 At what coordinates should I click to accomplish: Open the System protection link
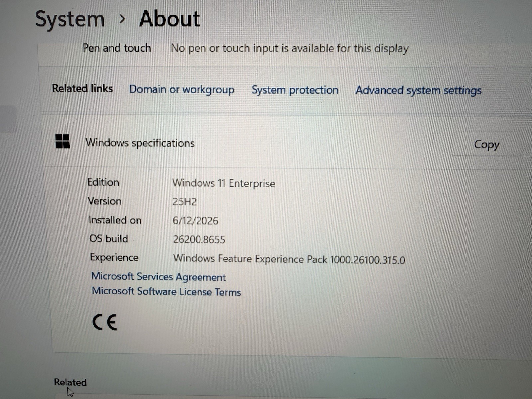[295, 90]
